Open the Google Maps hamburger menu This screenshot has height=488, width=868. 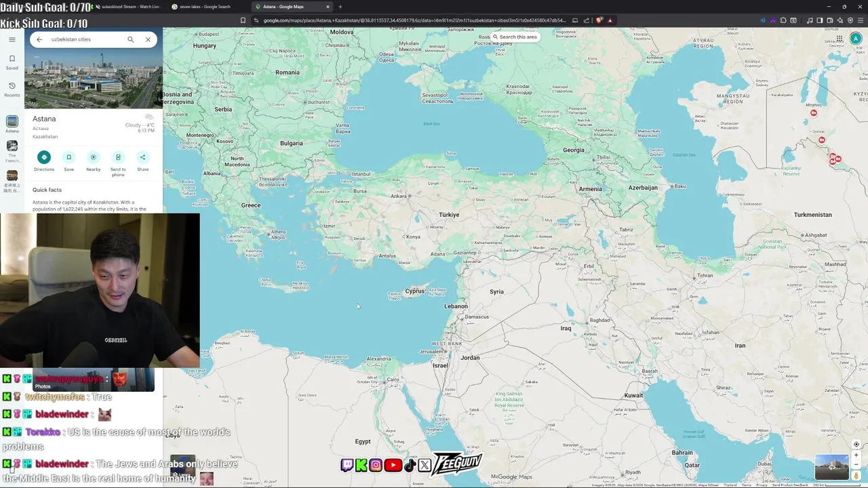(x=12, y=39)
